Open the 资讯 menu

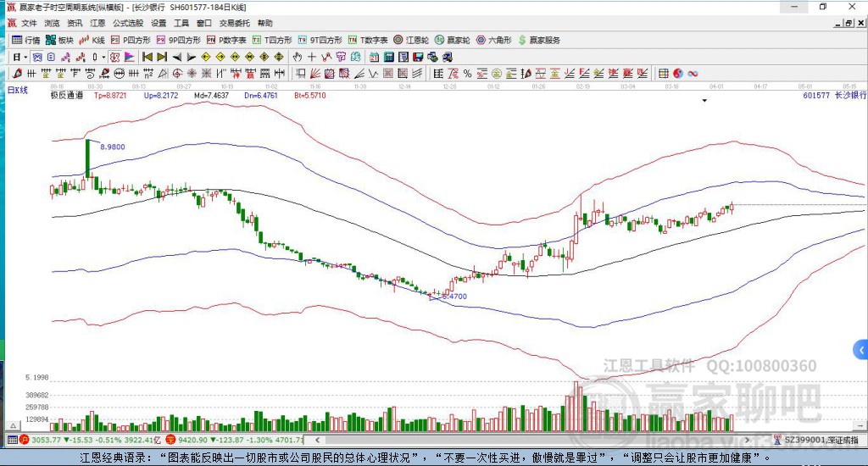(x=75, y=23)
